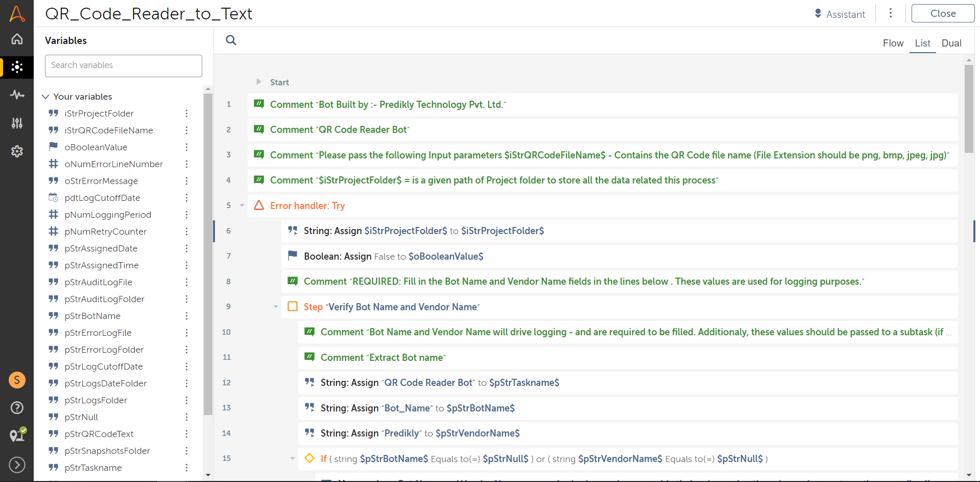Click the Search variables input field

pyautogui.click(x=123, y=65)
